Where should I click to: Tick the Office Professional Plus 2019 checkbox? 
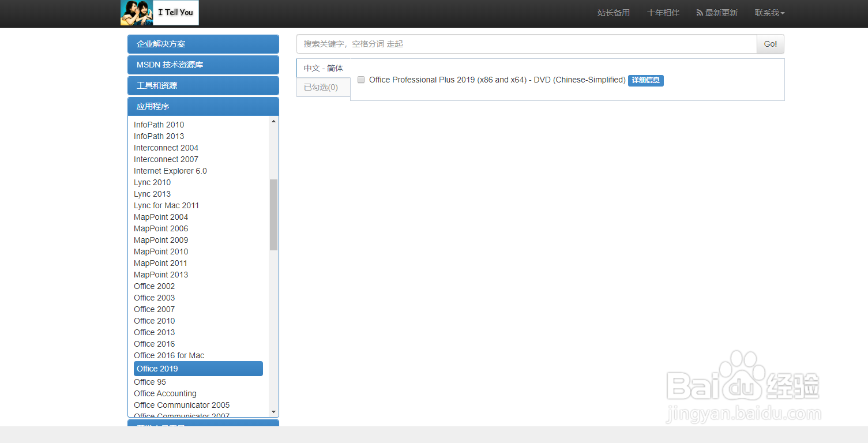361,80
